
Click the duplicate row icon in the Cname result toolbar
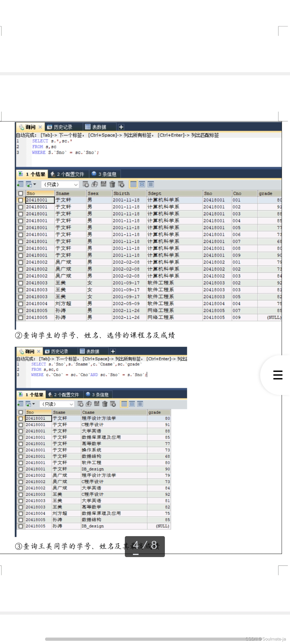(89, 404)
